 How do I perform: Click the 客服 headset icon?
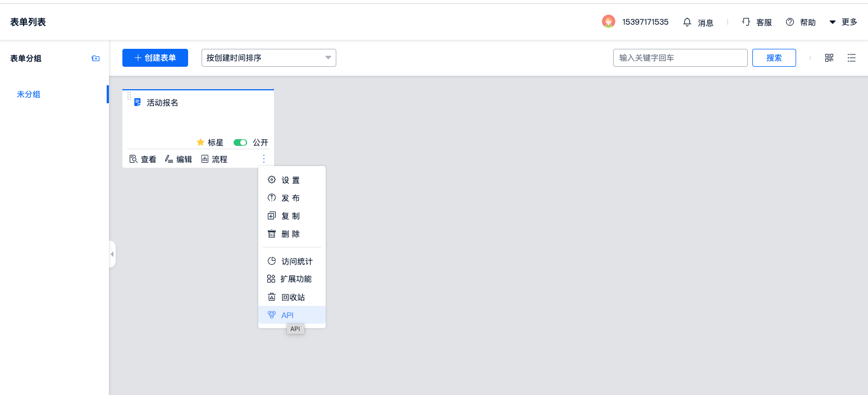[x=746, y=22]
